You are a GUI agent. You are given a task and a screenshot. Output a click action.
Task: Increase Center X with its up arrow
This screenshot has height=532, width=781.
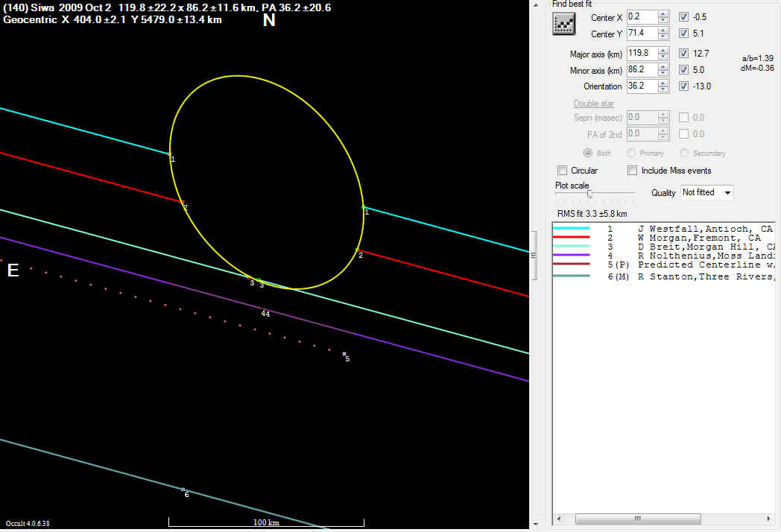tap(663, 14)
